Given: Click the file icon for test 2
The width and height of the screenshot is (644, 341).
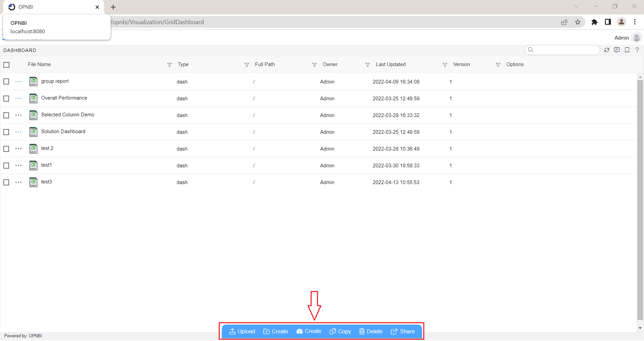Looking at the screenshot, I should click(x=33, y=149).
